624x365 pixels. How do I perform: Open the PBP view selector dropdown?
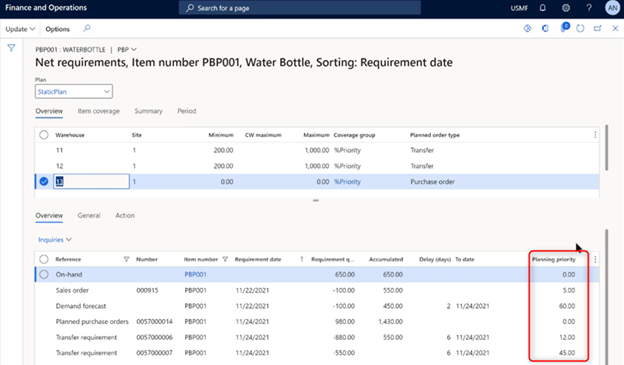point(127,49)
